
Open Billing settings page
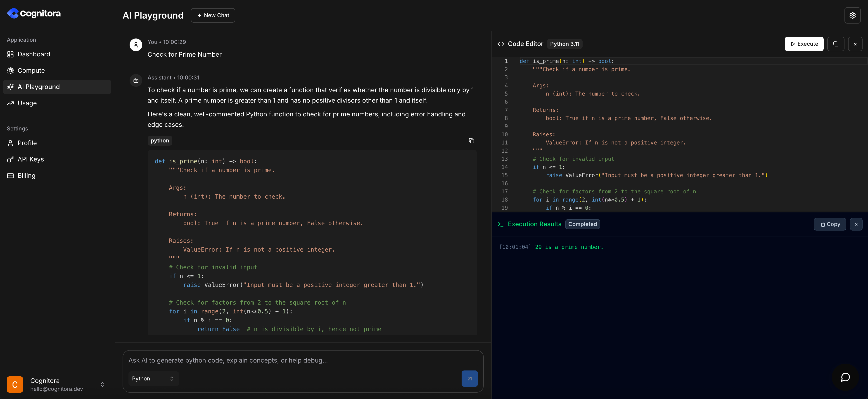click(x=26, y=176)
